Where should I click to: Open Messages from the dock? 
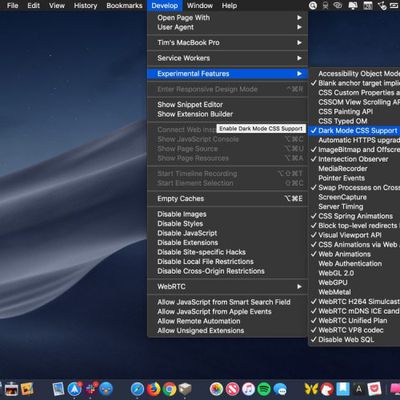(x=280, y=389)
